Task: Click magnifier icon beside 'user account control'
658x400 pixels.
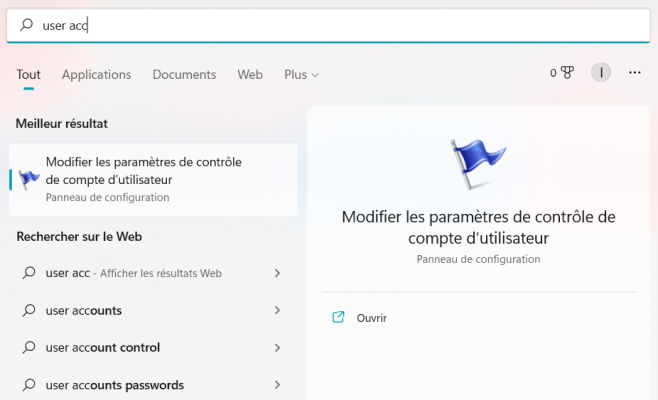Action: point(29,348)
